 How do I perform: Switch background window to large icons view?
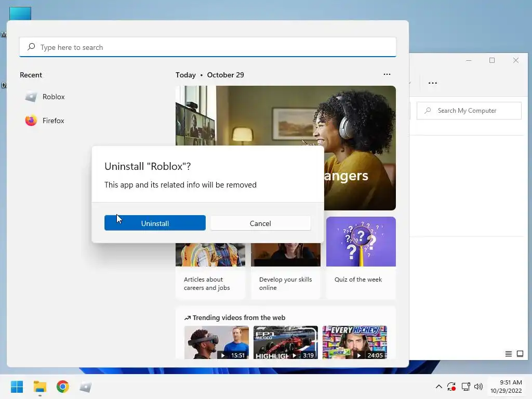520,354
